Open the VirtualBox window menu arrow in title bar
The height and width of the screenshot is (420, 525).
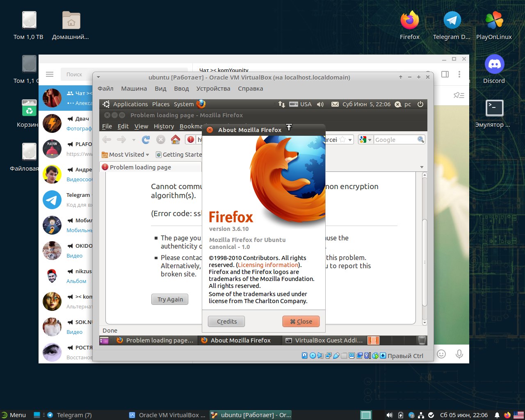coord(98,77)
